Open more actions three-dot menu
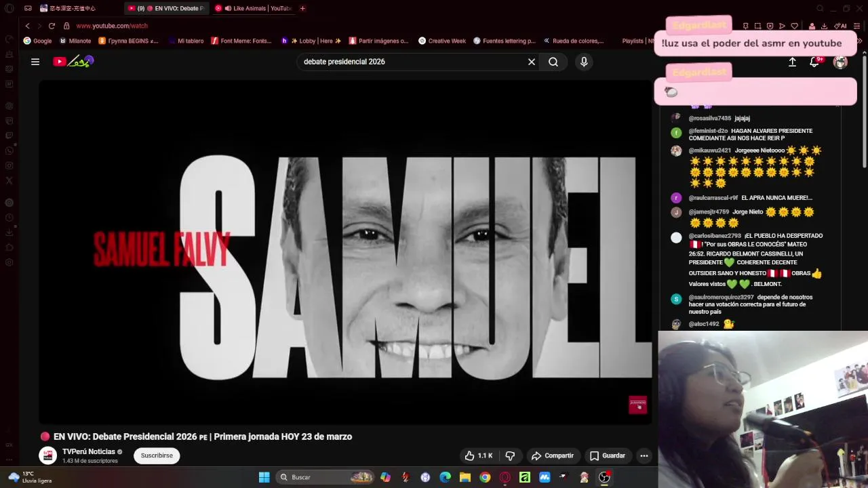868x488 pixels. pos(644,455)
